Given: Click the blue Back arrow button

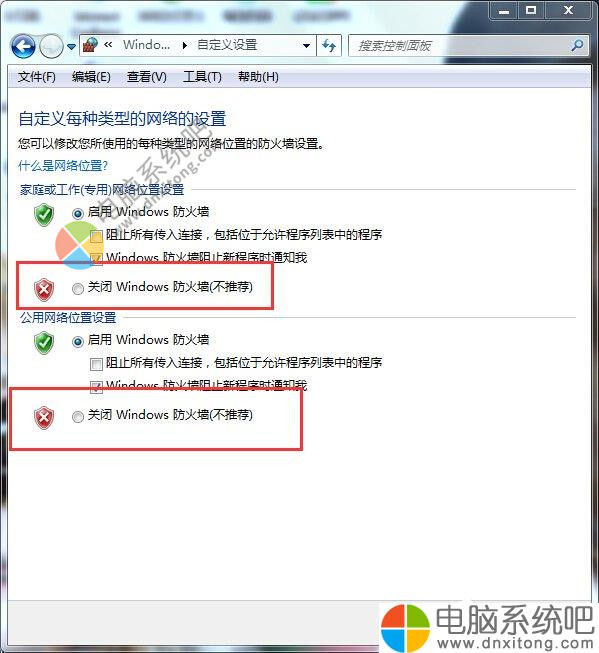Looking at the screenshot, I should [23, 46].
